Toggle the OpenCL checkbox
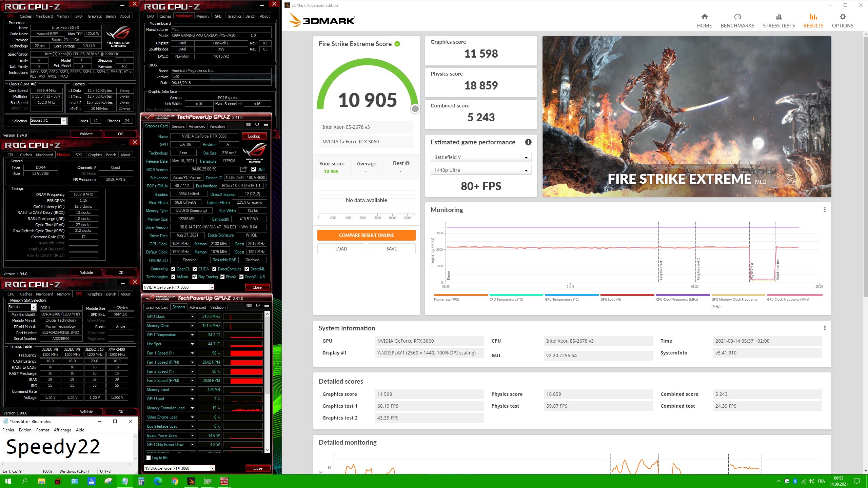The width and height of the screenshot is (868, 488). coord(173,269)
